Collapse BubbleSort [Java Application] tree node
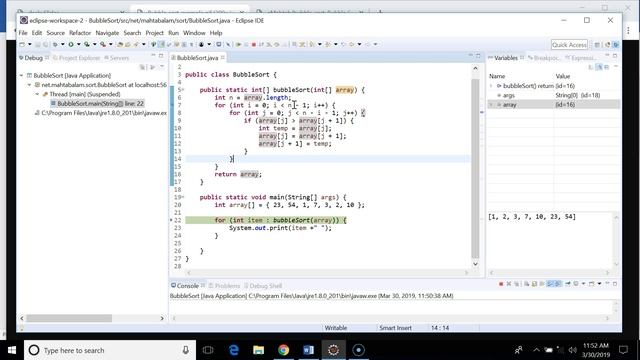 [x=21, y=76]
